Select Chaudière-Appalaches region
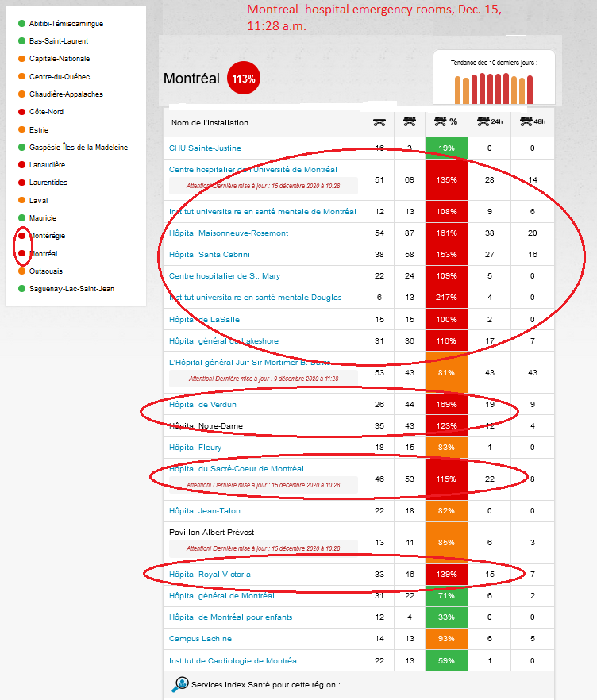 (66, 94)
